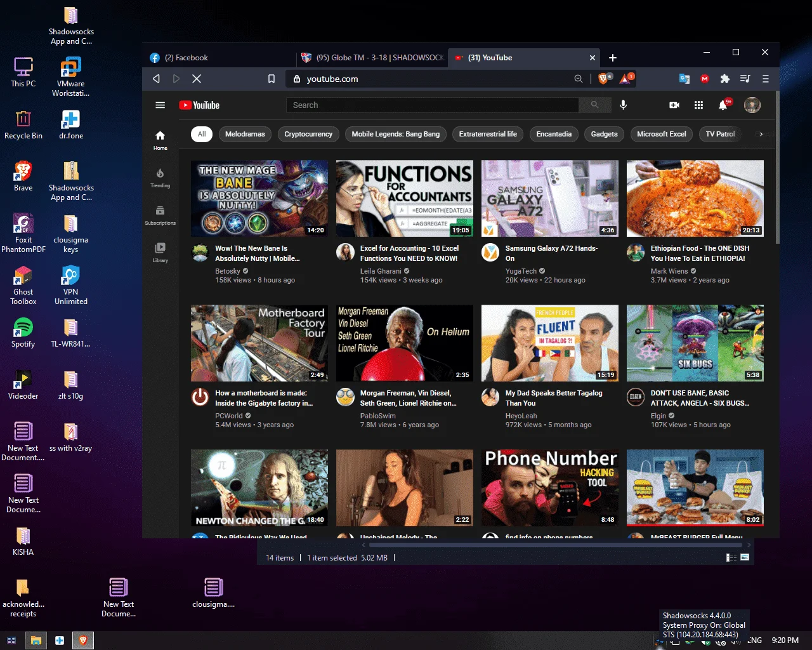Image resolution: width=812 pixels, height=650 pixels.
Task: Show more filter chips with right arrow
Action: point(761,134)
